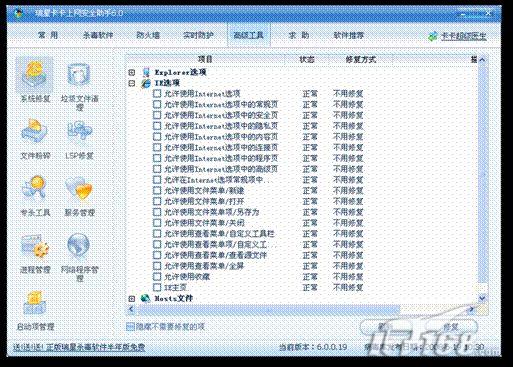Switch to the 杀毒软件 tab
The height and width of the screenshot is (367, 513).
[98, 35]
